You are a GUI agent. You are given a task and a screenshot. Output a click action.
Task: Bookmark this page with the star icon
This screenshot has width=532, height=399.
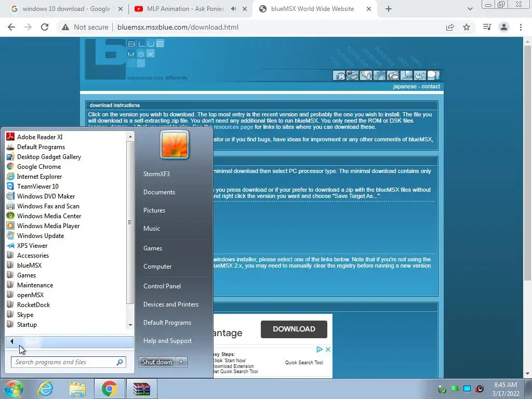pos(467,27)
